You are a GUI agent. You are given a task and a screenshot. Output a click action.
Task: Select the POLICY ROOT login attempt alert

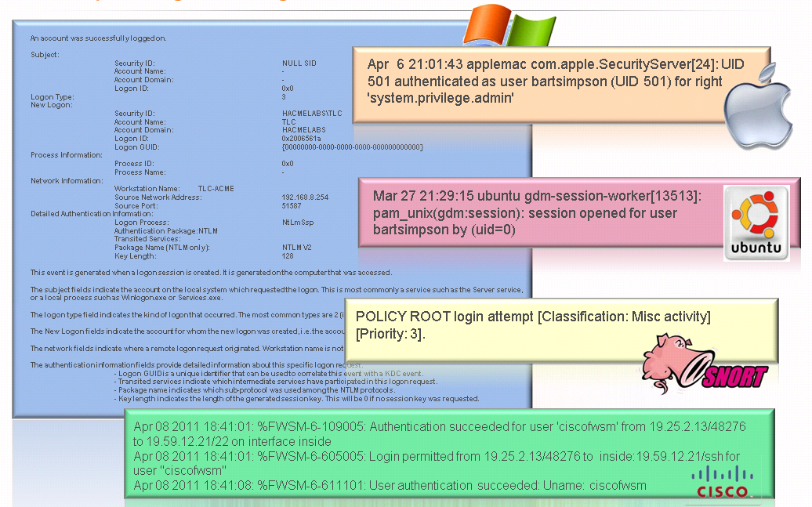pos(533,325)
